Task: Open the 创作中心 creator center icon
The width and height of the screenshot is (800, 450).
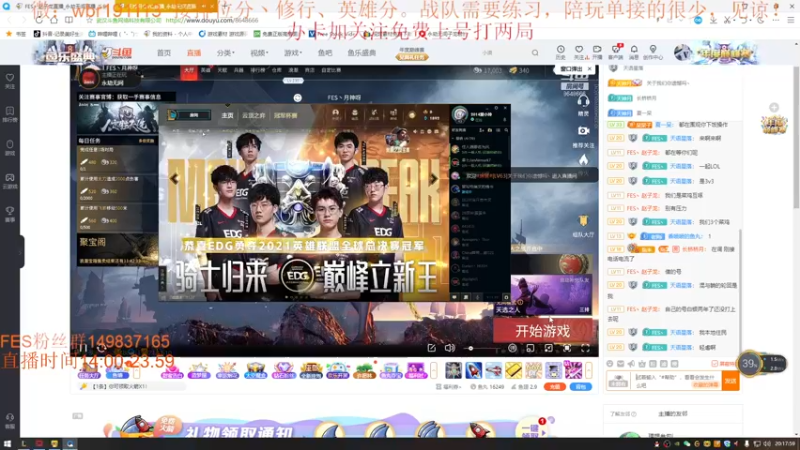Action: point(653,52)
